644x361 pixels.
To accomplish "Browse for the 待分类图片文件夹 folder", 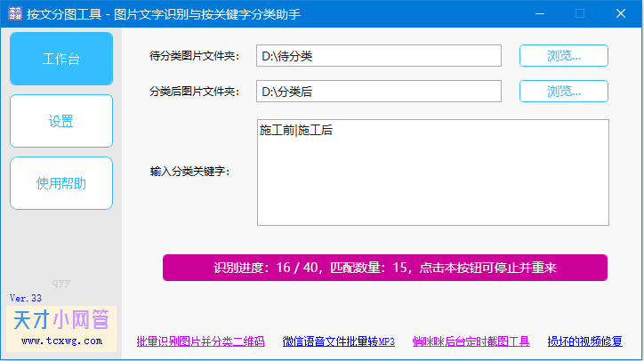I will (x=564, y=55).
